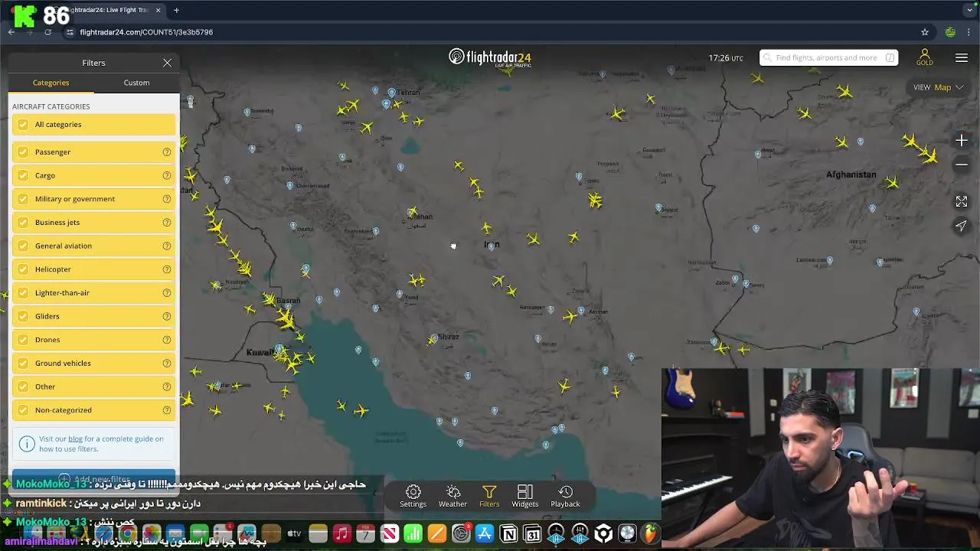980x551 pixels.
Task: Toggle the Other checkbox
Action: 23,386
